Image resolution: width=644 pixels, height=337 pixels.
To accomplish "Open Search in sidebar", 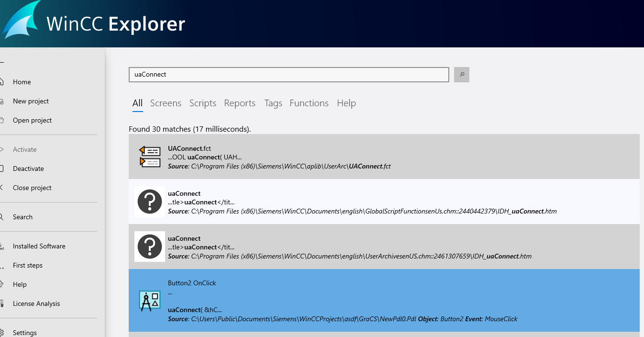I will coord(22,217).
